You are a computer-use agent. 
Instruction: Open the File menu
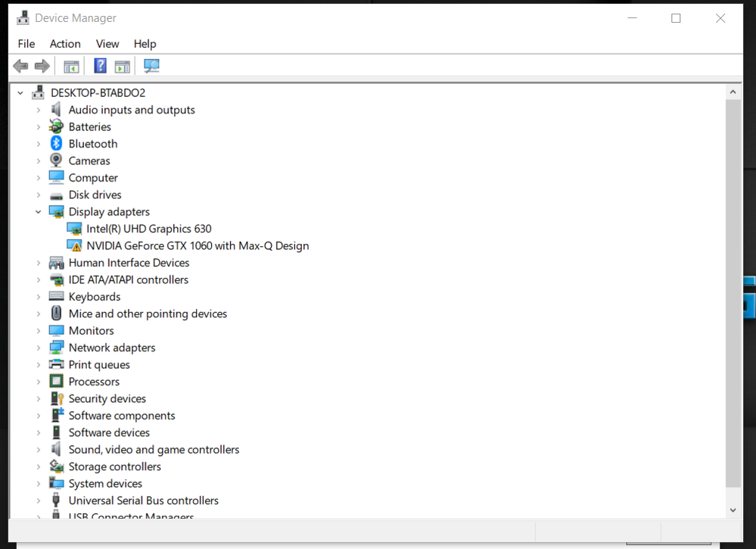tap(26, 44)
